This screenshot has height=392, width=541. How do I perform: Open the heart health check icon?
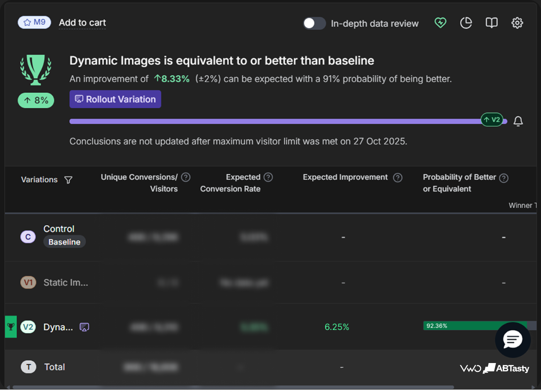[x=441, y=23]
